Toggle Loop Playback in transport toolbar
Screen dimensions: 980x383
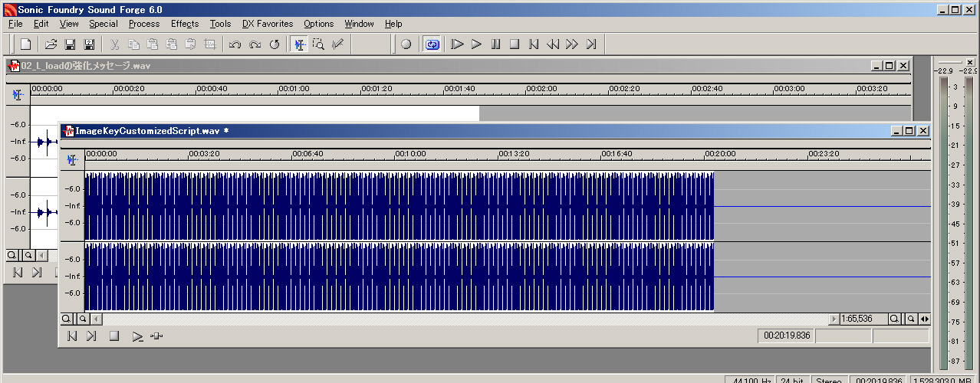tap(432, 44)
